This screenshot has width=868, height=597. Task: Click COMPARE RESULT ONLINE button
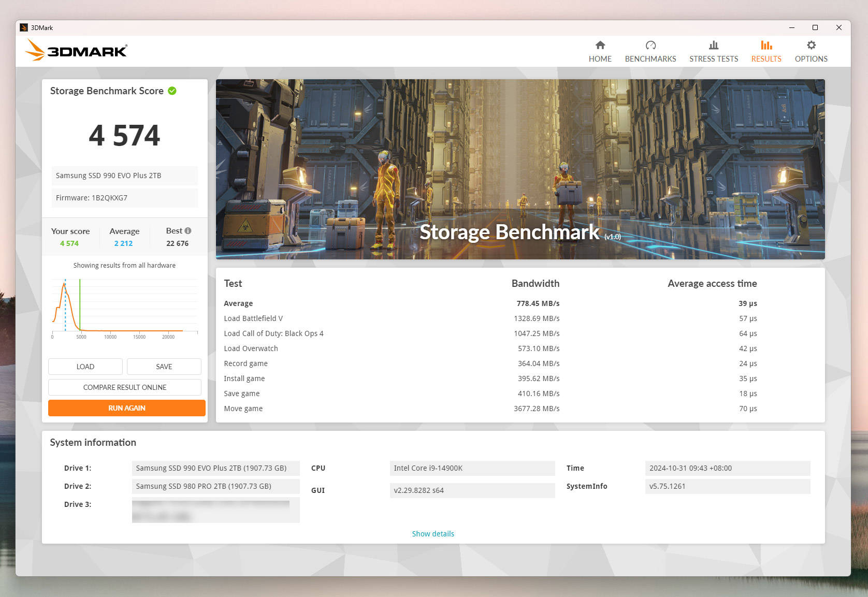click(x=125, y=387)
